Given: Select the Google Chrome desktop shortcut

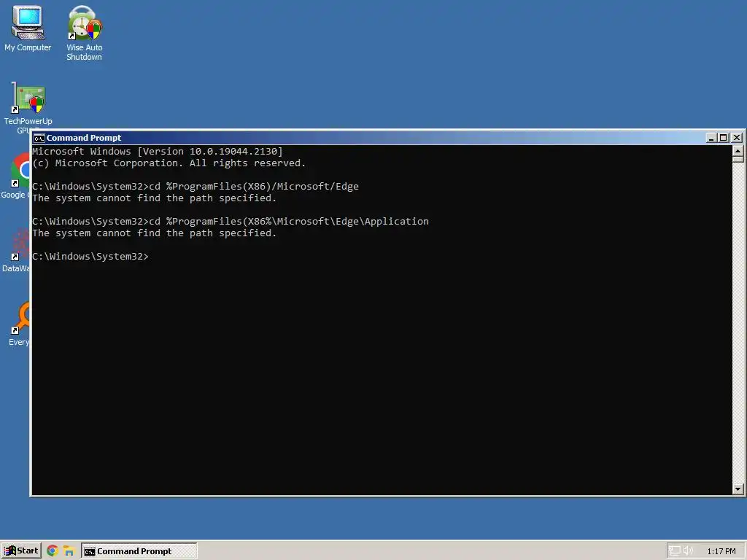Looking at the screenshot, I should (x=15, y=176).
